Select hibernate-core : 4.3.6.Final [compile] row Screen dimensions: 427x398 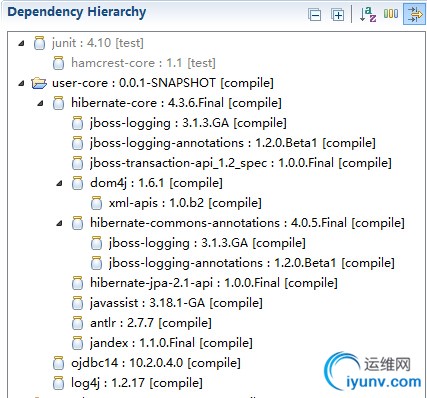(176, 103)
